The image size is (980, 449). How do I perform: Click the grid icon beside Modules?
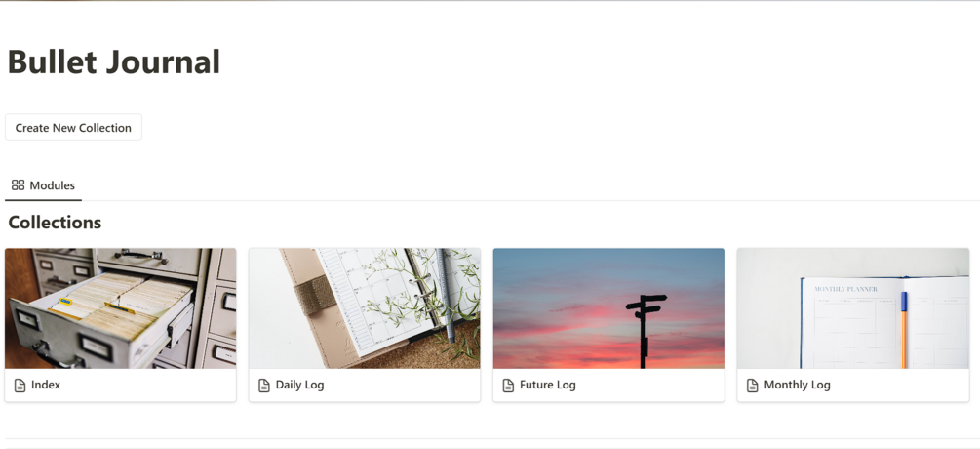coord(19,185)
